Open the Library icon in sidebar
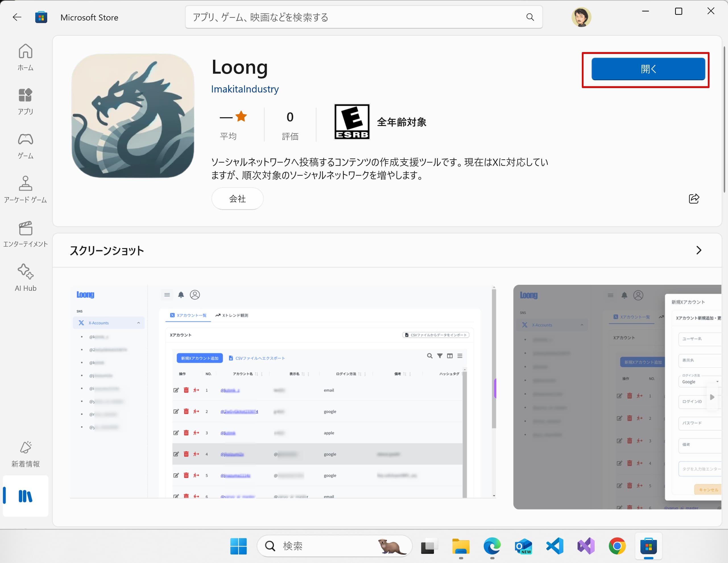728x563 pixels. [x=25, y=496]
